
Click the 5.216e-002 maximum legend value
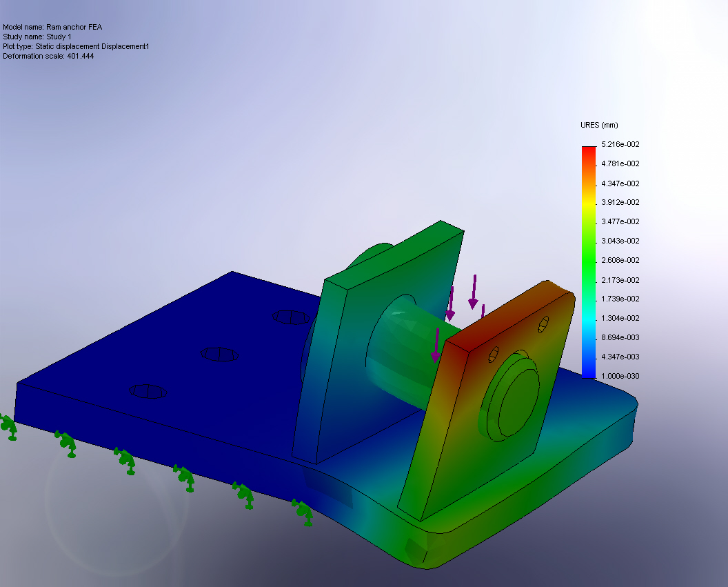620,144
